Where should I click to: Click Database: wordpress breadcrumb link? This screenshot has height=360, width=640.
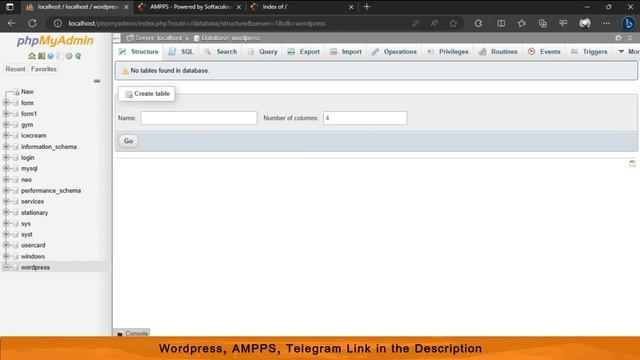click(231, 38)
